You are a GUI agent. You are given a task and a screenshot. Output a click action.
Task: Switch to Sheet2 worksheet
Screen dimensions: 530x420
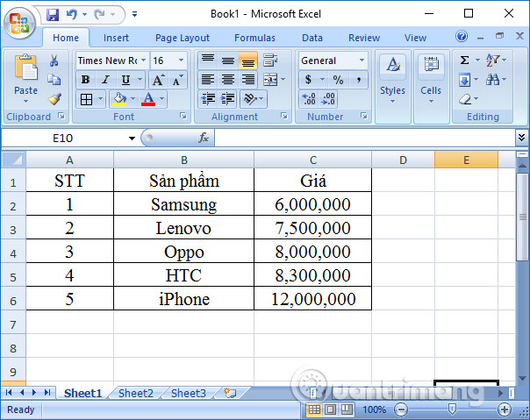[136, 394]
